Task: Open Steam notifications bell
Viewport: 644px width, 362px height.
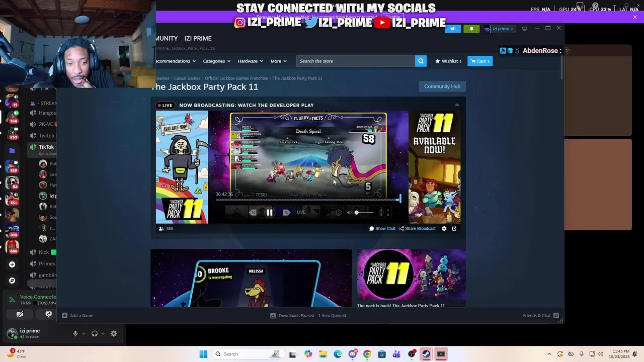Action: tap(471, 29)
